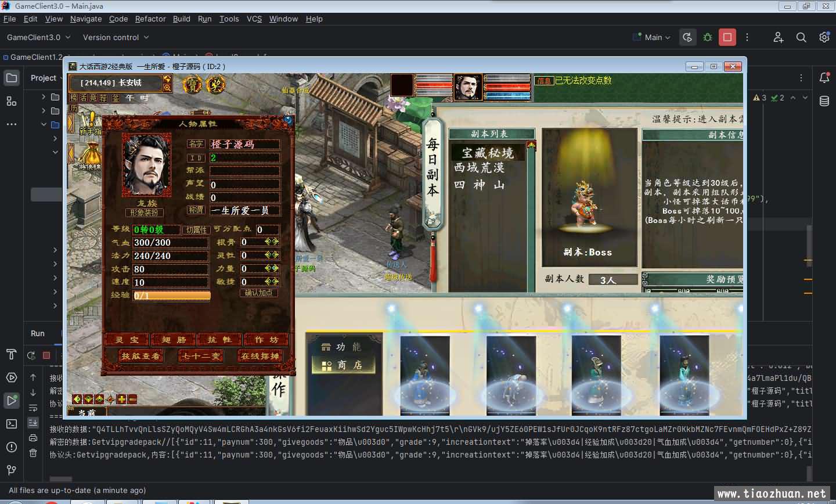Select the Run tool window tab
836x504 pixels.
click(38, 333)
